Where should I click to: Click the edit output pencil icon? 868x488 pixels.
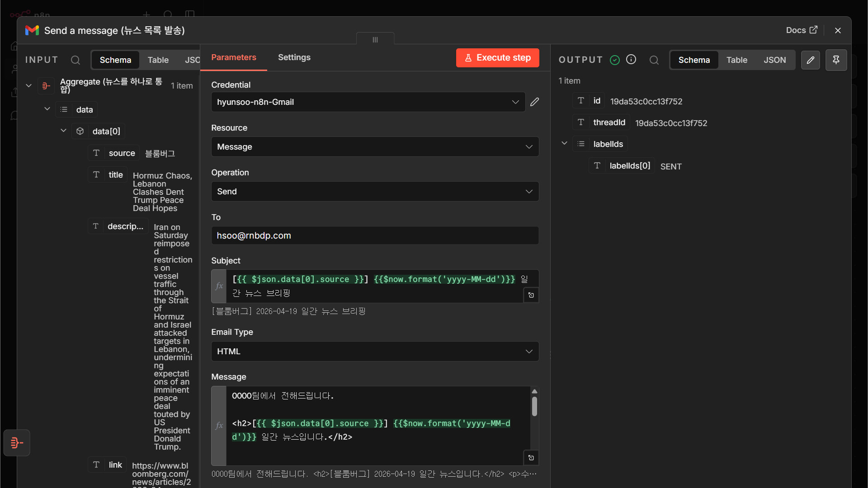pos(811,60)
